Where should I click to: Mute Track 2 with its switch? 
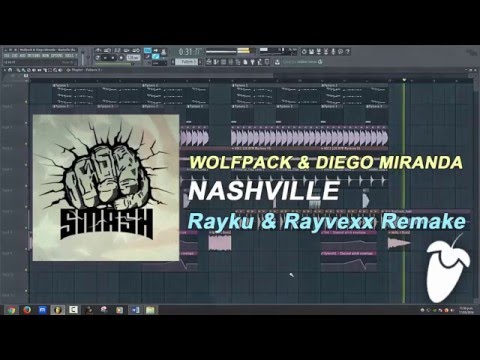[26, 122]
